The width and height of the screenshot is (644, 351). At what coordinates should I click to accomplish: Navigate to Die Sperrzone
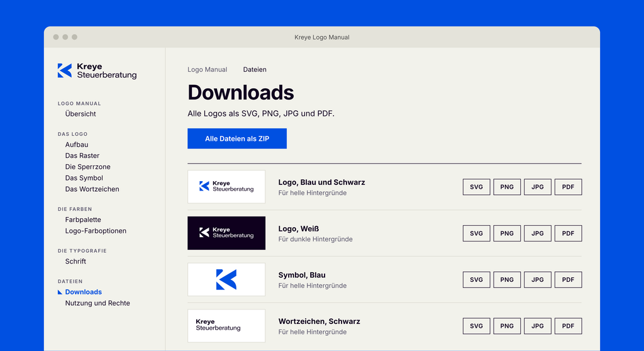point(88,167)
